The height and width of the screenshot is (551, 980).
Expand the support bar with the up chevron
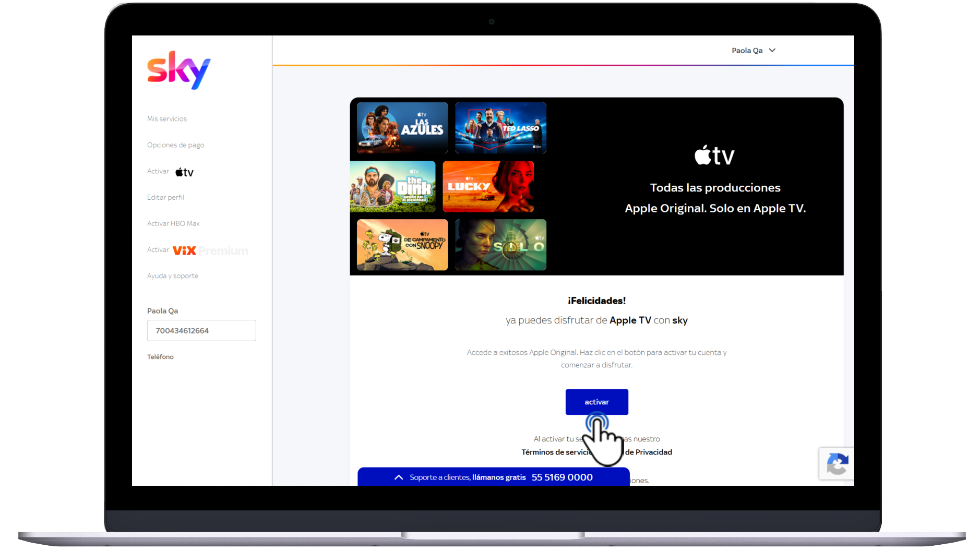(399, 477)
